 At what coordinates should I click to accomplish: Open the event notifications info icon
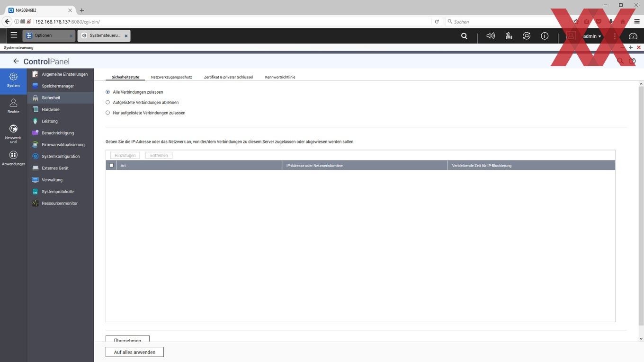point(545,36)
